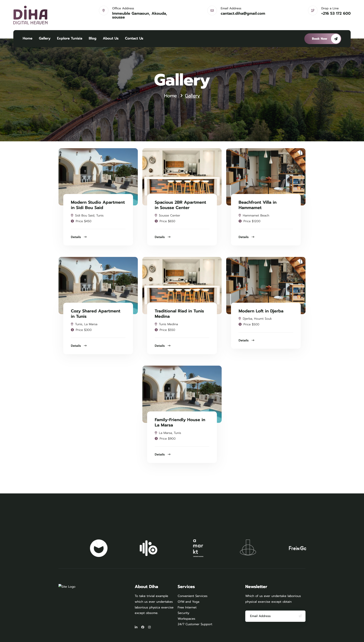Click the underlined Gallery breadcrumb link
364x642 pixels.
click(192, 96)
